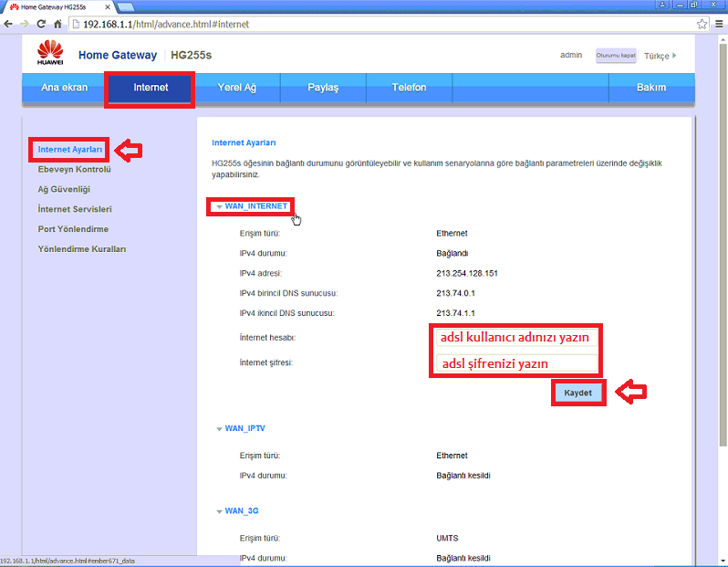Screen dimensions: 728x567
Task: Open the Chrome hamburger menu
Action: click(x=719, y=24)
